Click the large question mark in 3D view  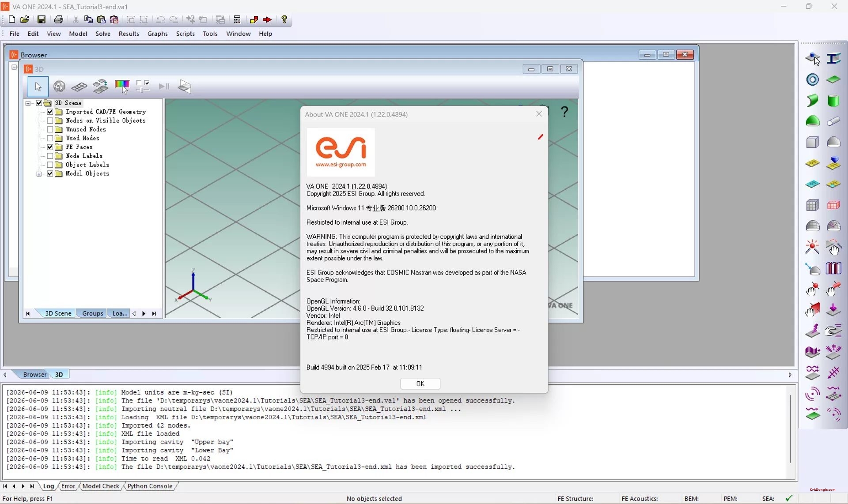[564, 112]
